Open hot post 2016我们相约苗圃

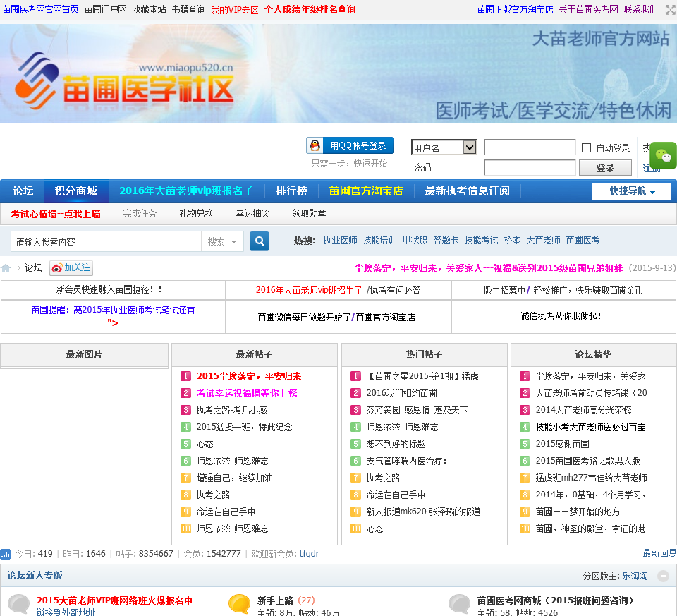click(x=401, y=393)
